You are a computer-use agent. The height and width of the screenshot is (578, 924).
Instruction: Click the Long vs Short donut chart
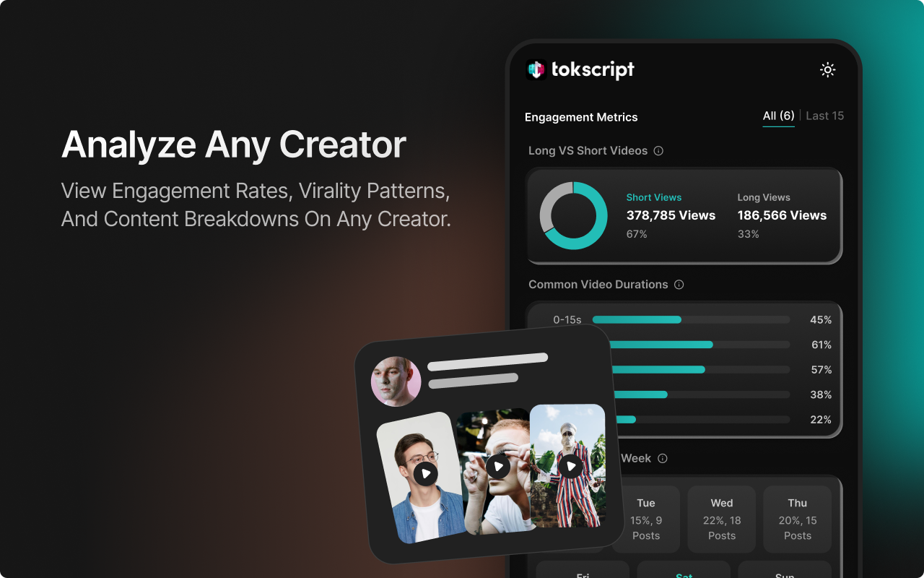(x=573, y=215)
